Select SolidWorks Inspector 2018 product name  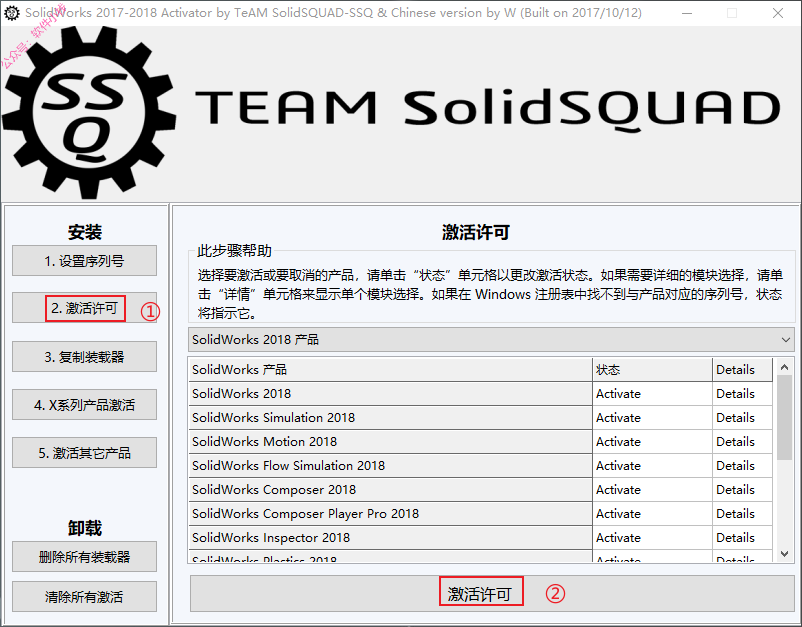(390, 538)
